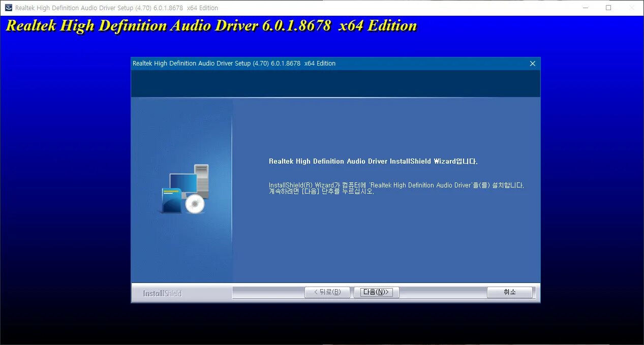Click the Realtek setup icon in title bar
The image size is (644, 345).
tap(9, 8)
